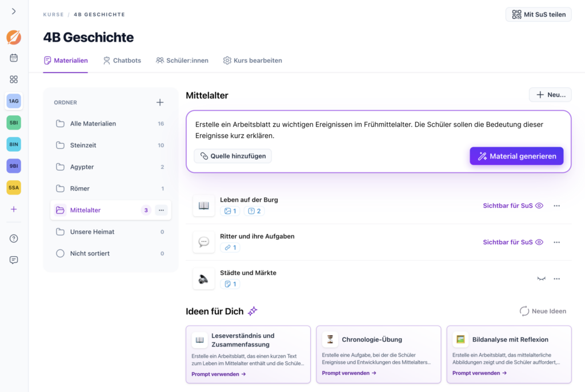This screenshot has height=392, width=585.
Task: Open options menu for Leben auf der Burg
Action: click(x=556, y=205)
